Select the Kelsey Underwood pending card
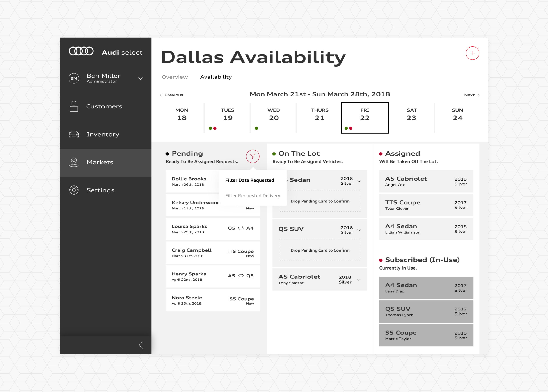The width and height of the screenshot is (548, 392). click(x=213, y=205)
